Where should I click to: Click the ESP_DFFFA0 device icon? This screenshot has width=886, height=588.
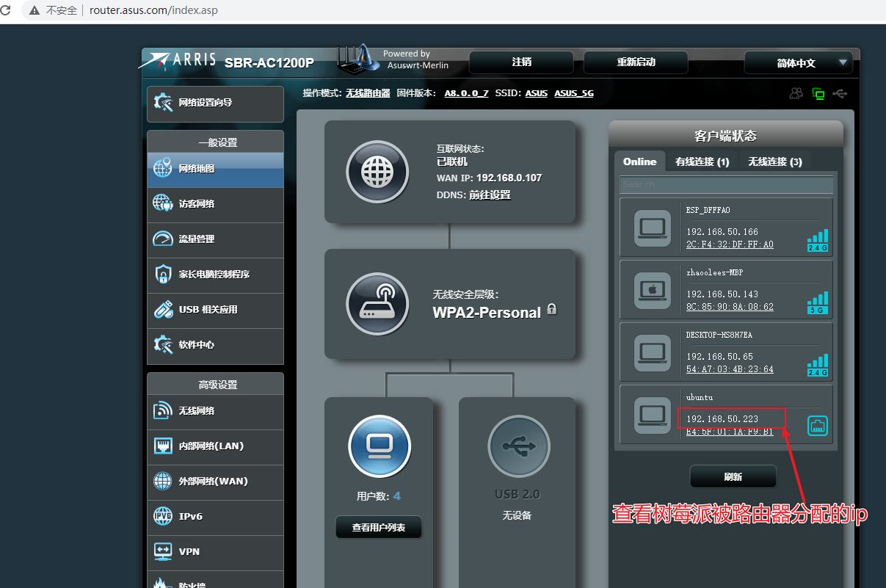tap(652, 228)
